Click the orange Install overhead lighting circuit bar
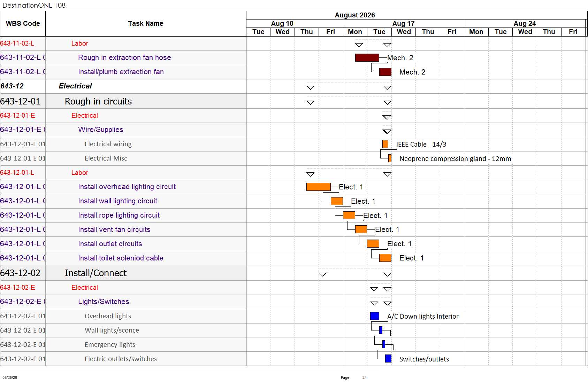Viewport: 588px width, 382px height. [319, 187]
